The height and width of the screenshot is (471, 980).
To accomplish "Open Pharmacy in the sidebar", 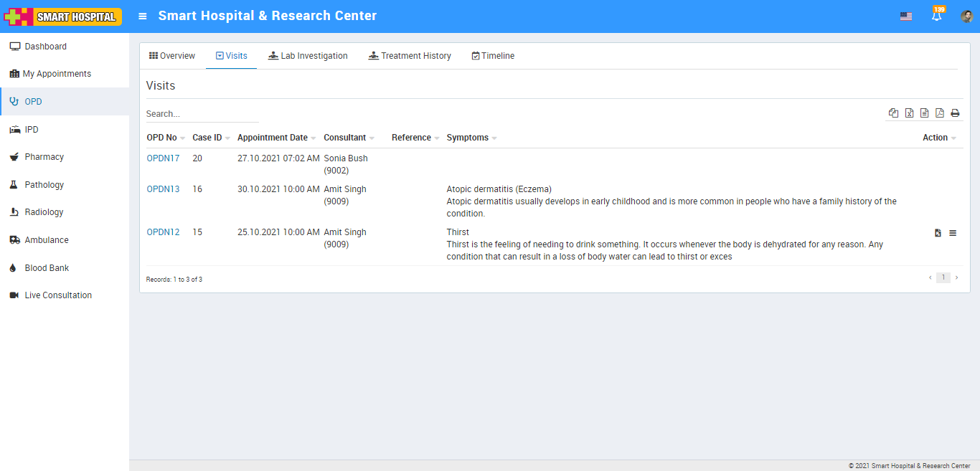I will (44, 157).
